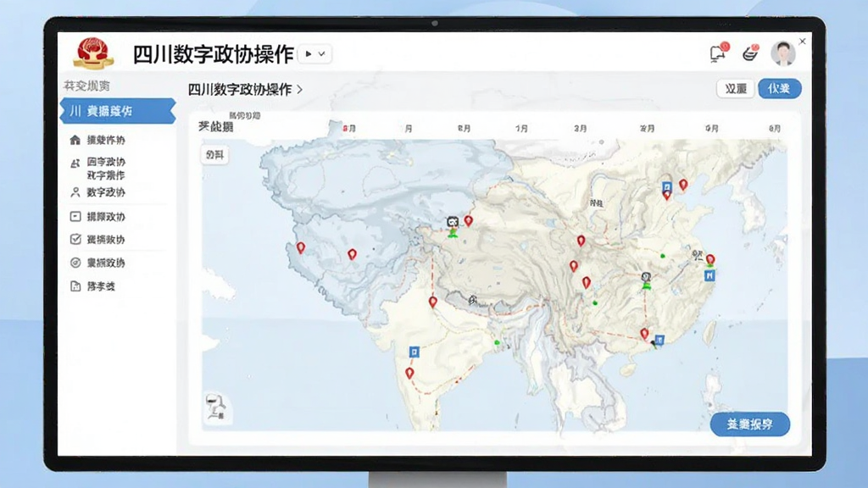The height and width of the screenshot is (488, 868).
Task: Click the home icon in the sidebar
Action: coord(75,140)
